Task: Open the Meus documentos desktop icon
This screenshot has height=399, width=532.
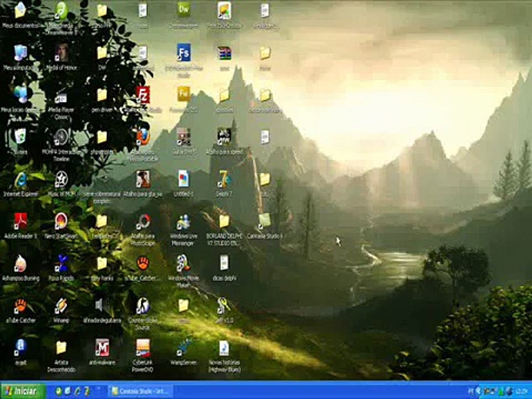Action: (21, 10)
